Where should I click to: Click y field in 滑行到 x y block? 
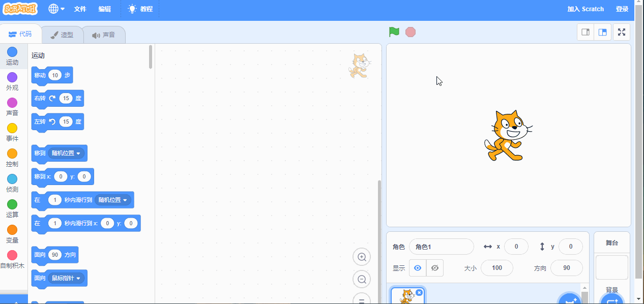pos(131,223)
